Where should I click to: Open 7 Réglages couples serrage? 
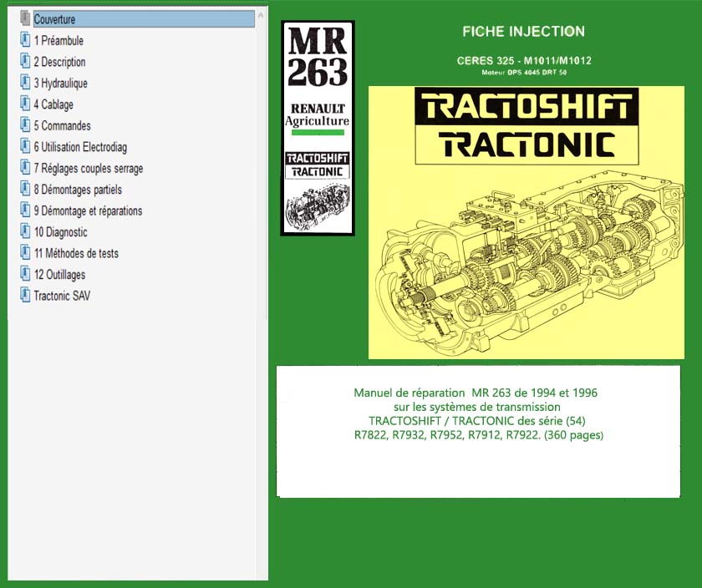point(89,168)
